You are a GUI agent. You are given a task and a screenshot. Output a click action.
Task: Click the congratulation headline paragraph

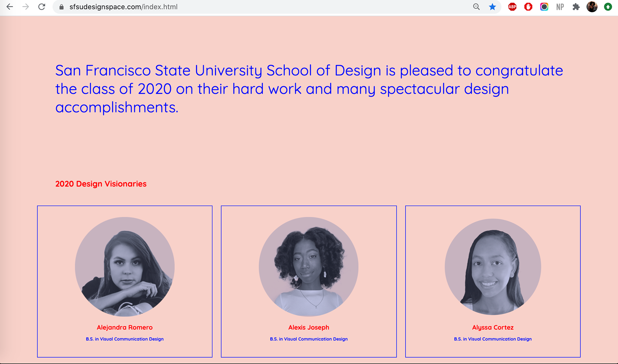point(309,89)
